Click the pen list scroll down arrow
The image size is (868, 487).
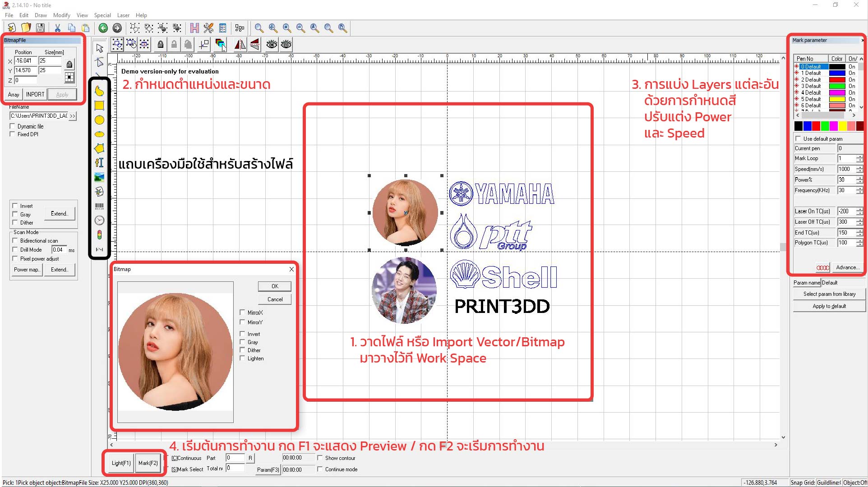861,107
